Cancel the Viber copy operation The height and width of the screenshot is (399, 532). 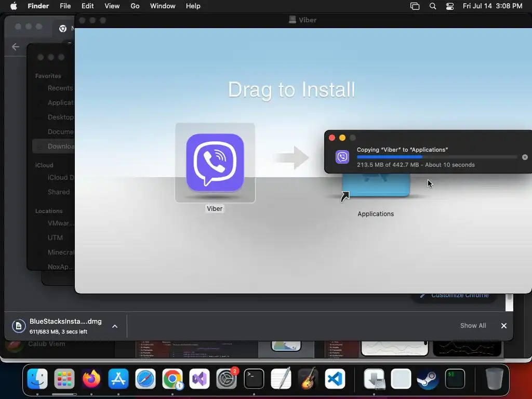[525, 157]
